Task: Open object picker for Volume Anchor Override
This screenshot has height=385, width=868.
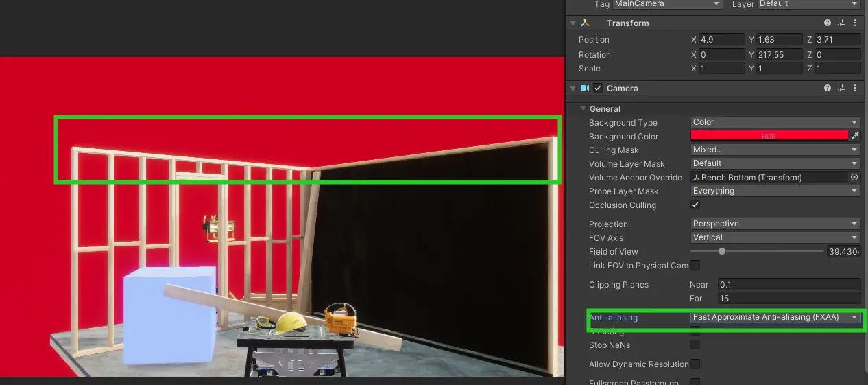Action: pyautogui.click(x=854, y=177)
